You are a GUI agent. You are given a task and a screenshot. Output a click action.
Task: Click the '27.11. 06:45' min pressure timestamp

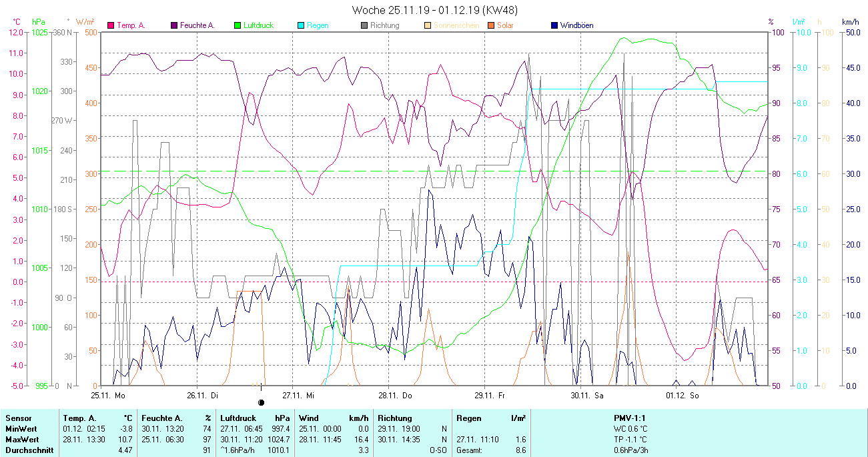(x=242, y=428)
